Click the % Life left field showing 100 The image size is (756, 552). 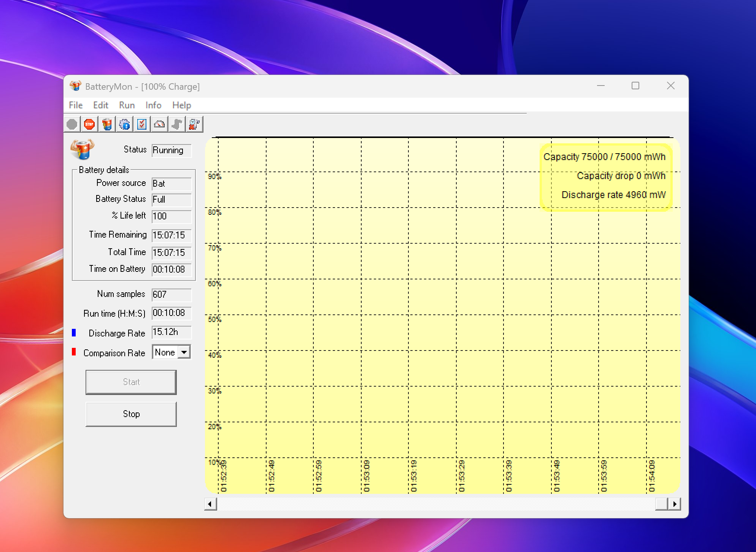[172, 217]
